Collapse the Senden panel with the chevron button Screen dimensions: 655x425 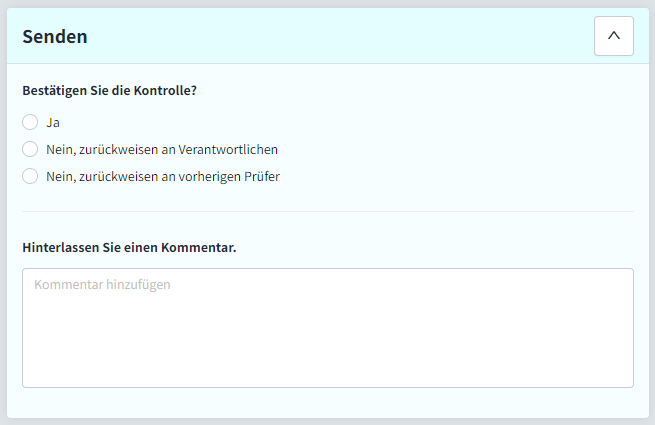[614, 36]
